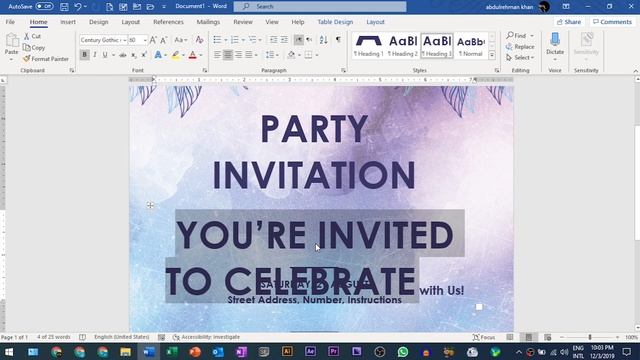Click the Search box in title bar
Screen dimensions: 640x360
tap(320, 7)
